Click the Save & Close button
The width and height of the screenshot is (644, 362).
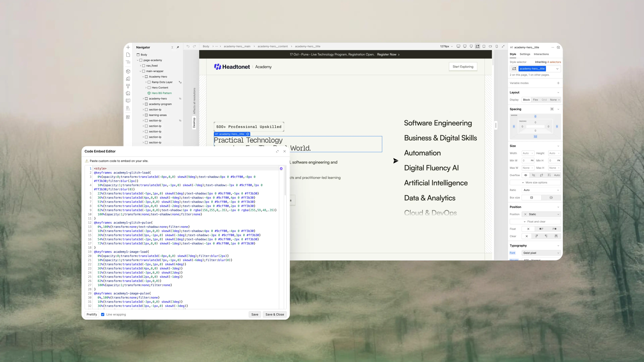[275, 314]
